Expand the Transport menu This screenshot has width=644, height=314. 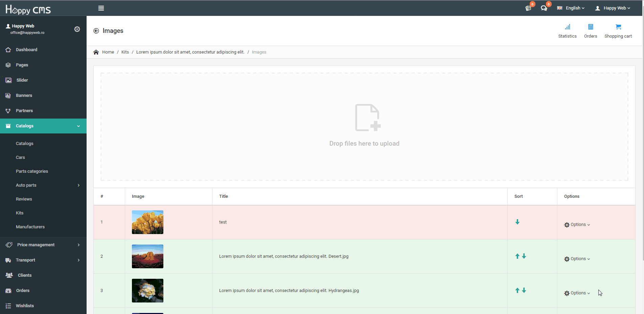[x=43, y=260]
